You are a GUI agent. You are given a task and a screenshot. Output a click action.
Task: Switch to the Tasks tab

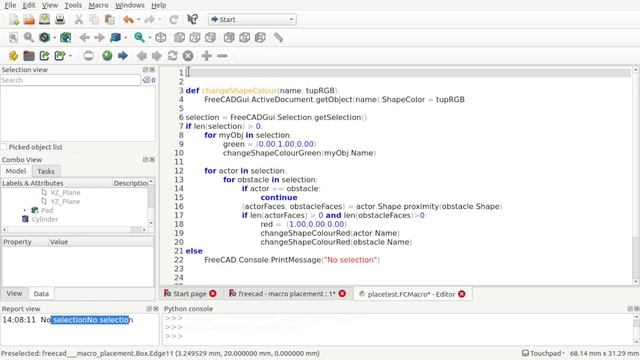46,171
